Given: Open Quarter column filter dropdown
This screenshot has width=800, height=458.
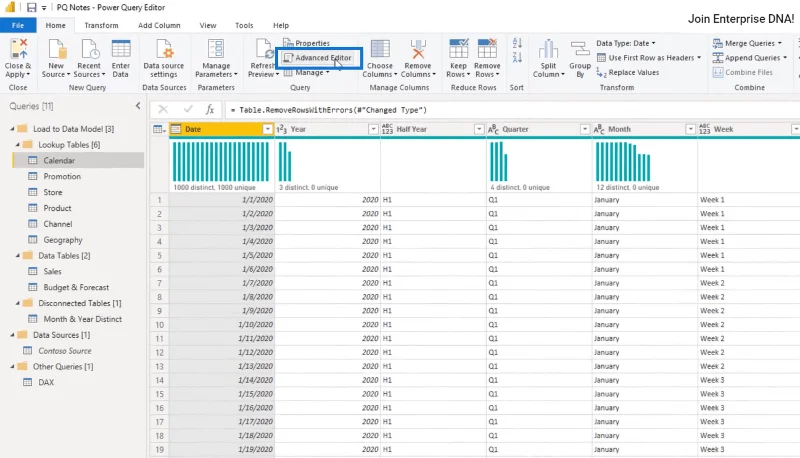Looking at the screenshot, I should [x=585, y=130].
